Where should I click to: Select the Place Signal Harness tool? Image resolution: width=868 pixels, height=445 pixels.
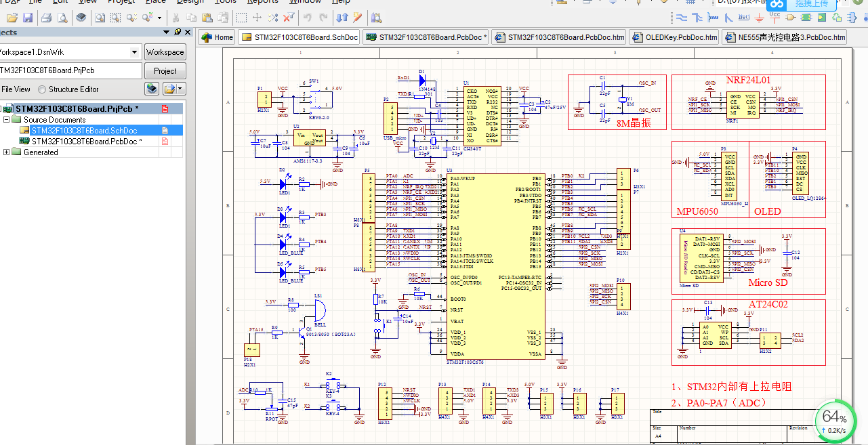tap(713, 18)
